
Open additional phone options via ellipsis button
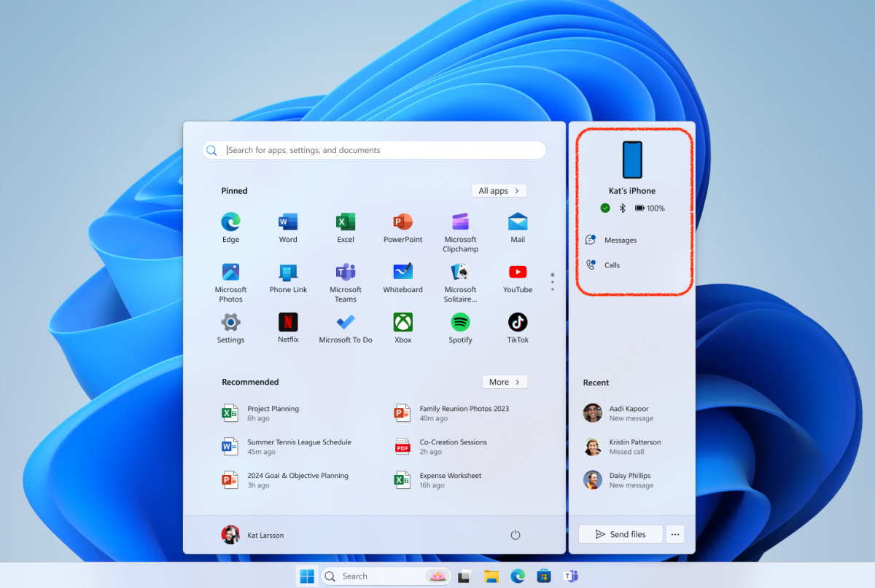pos(674,534)
